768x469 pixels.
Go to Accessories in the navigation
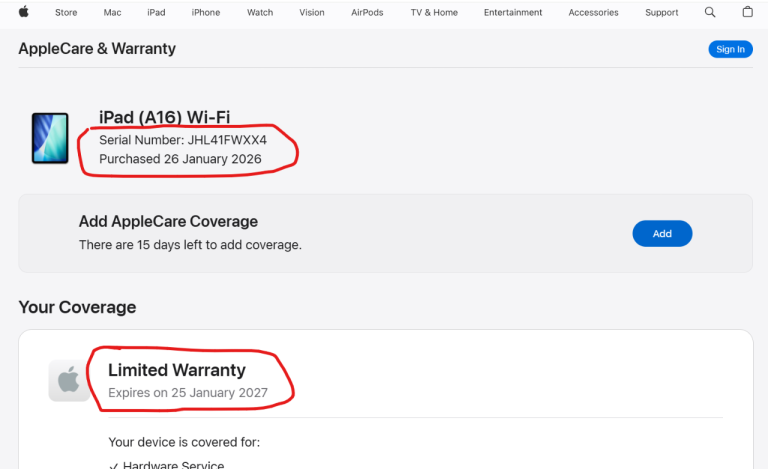[593, 13]
